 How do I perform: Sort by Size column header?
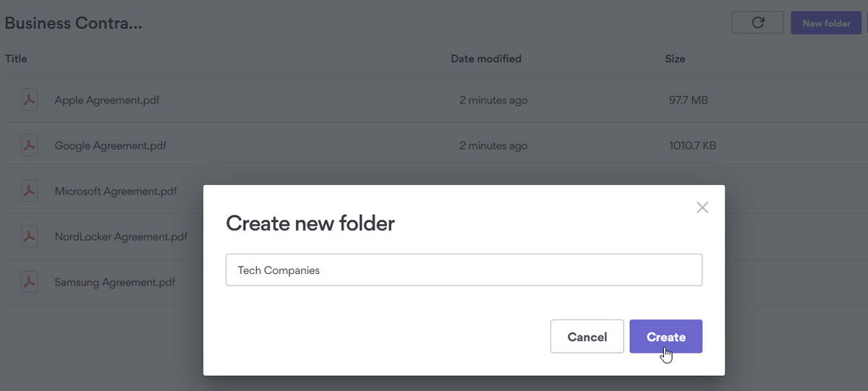[675, 59]
